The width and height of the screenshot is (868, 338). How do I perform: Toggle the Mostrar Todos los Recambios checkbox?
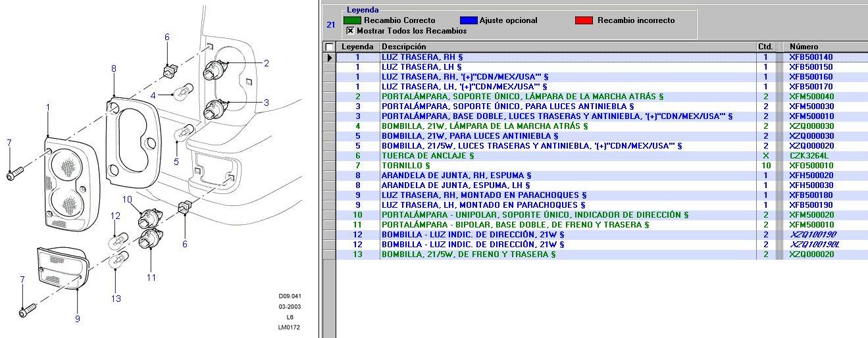(350, 31)
